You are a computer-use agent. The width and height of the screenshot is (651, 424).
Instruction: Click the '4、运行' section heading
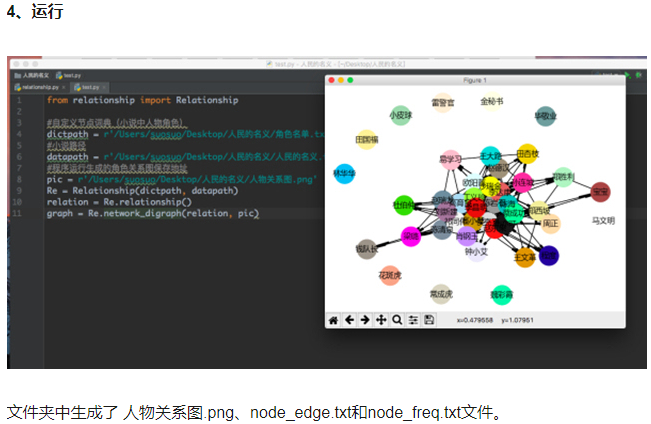[35, 11]
